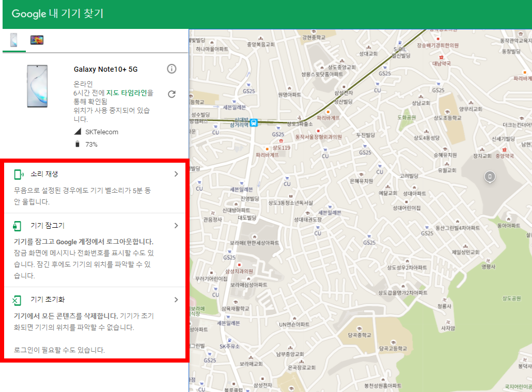Click the 도화공원 map label
Image resolution: width=532 pixels, height=392 pixels.
406,117
